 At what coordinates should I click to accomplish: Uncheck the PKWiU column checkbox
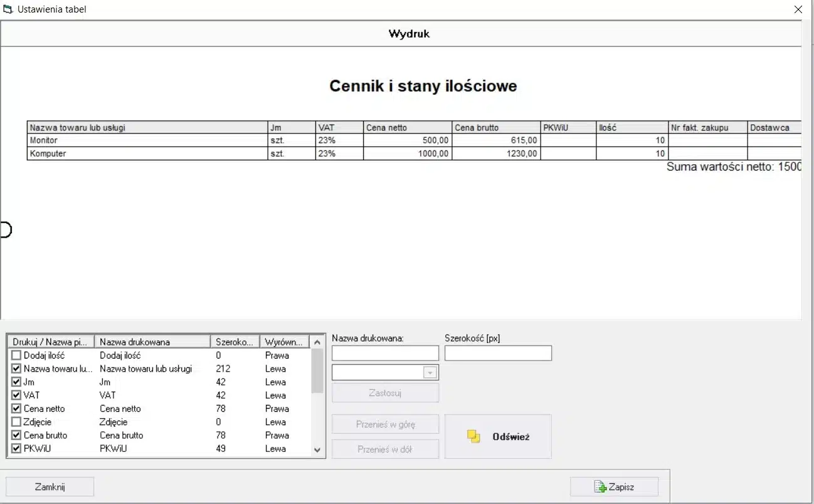17,448
